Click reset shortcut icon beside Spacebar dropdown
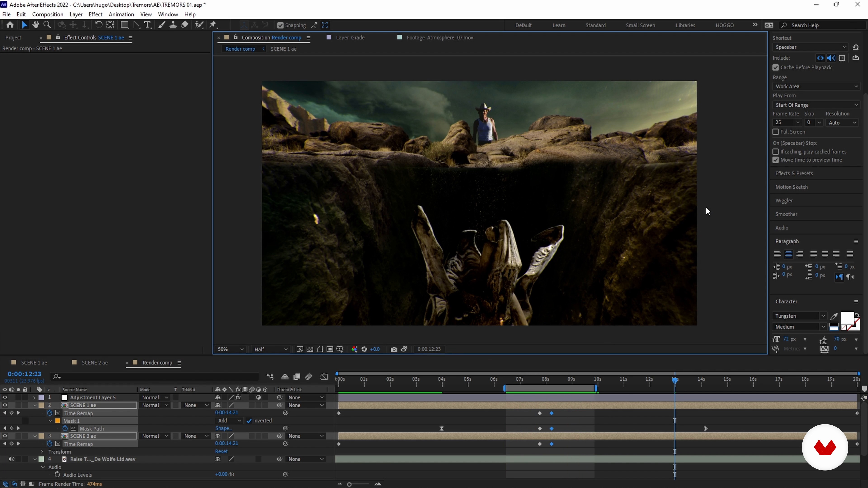The width and height of the screenshot is (868, 488). [x=856, y=47]
